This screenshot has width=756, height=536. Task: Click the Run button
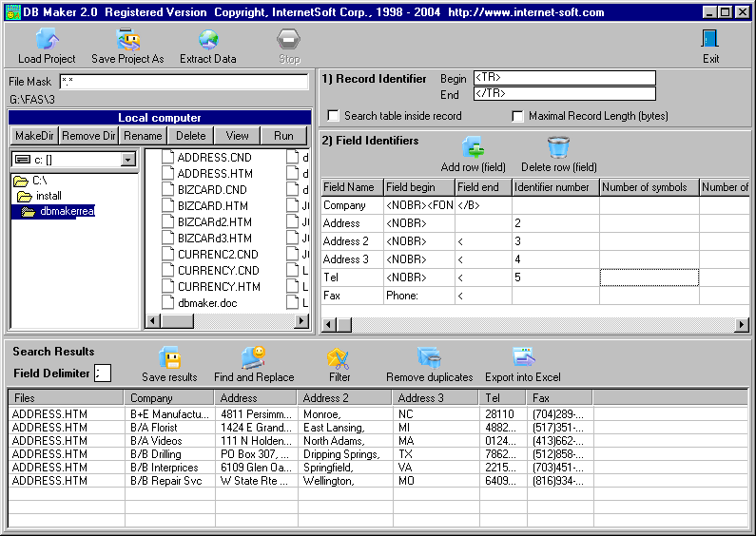[x=283, y=136]
